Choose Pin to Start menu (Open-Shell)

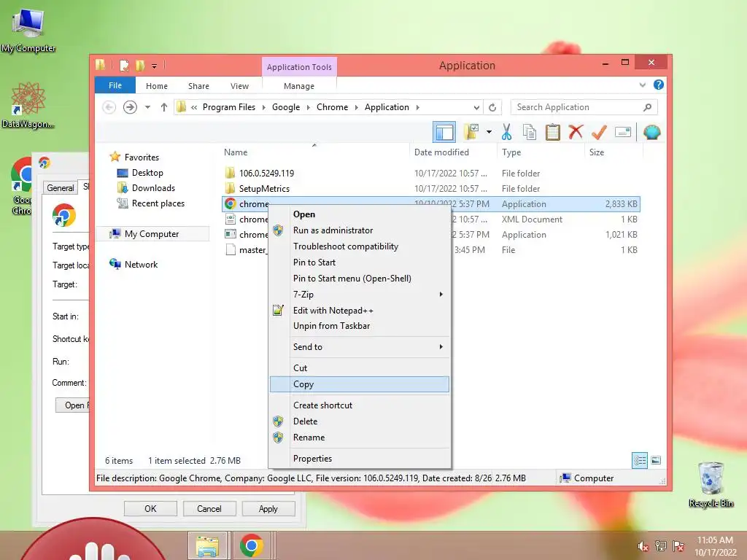(360, 279)
